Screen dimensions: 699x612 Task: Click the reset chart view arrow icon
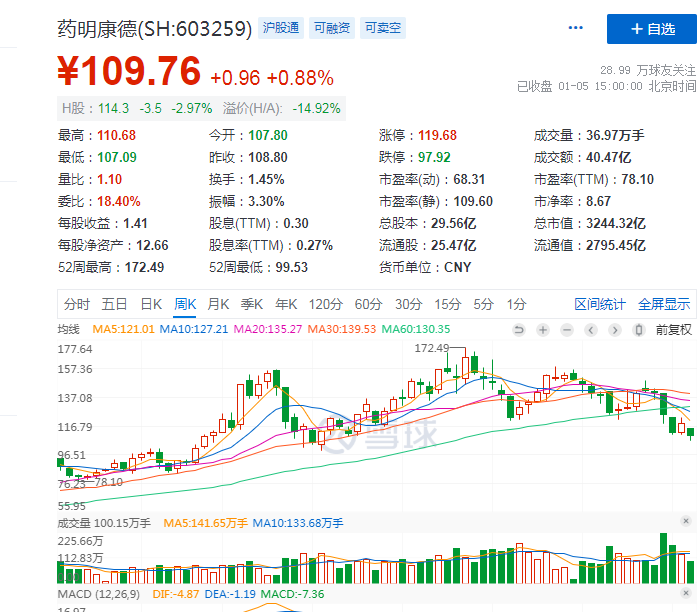tap(518, 330)
